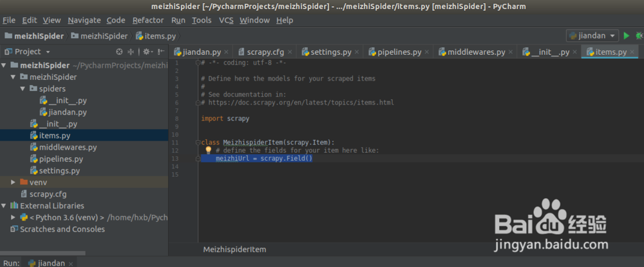The width and height of the screenshot is (644, 267).
Task: Expand the venv folder
Action: [13, 182]
